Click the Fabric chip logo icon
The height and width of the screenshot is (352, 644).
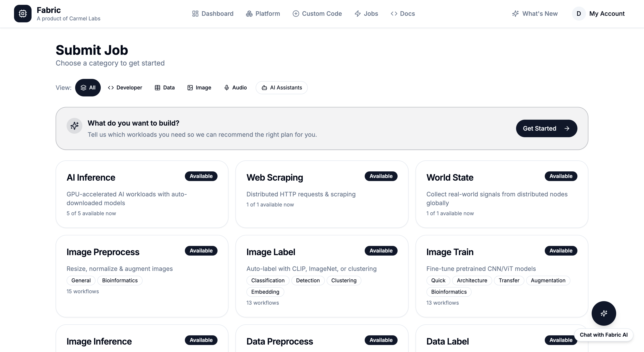(x=23, y=14)
